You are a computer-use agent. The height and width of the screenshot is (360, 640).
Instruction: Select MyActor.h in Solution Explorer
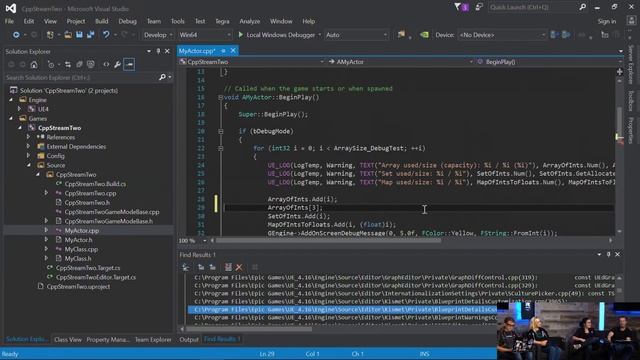tap(78, 240)
